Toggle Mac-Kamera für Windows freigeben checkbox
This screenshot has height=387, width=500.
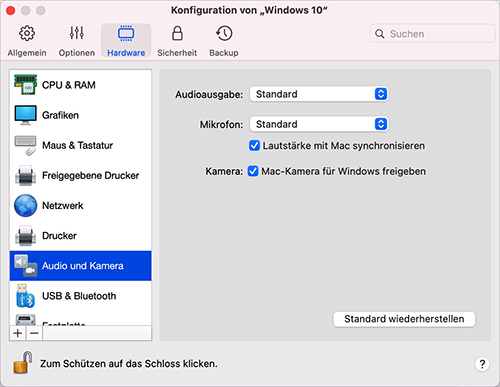(x=253, y=171)
